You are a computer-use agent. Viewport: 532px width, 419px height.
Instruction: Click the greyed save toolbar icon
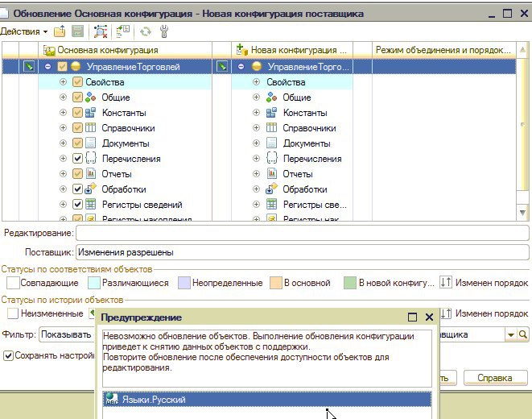(78, 31)
